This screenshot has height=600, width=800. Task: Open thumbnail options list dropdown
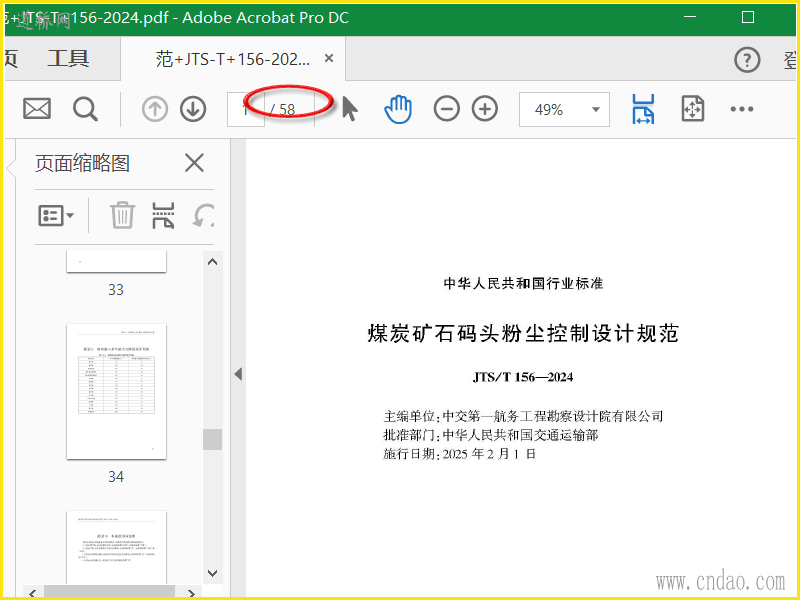(x=56, y=215)
